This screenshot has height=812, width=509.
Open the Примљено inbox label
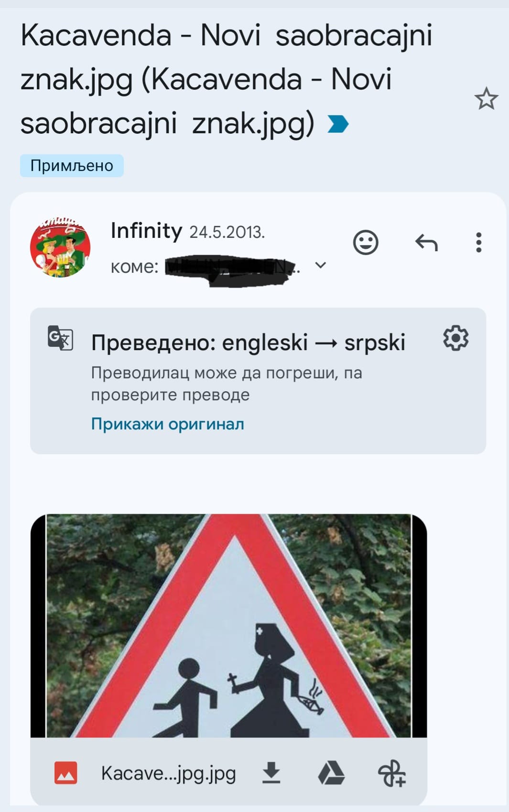(x=72, y=166)
